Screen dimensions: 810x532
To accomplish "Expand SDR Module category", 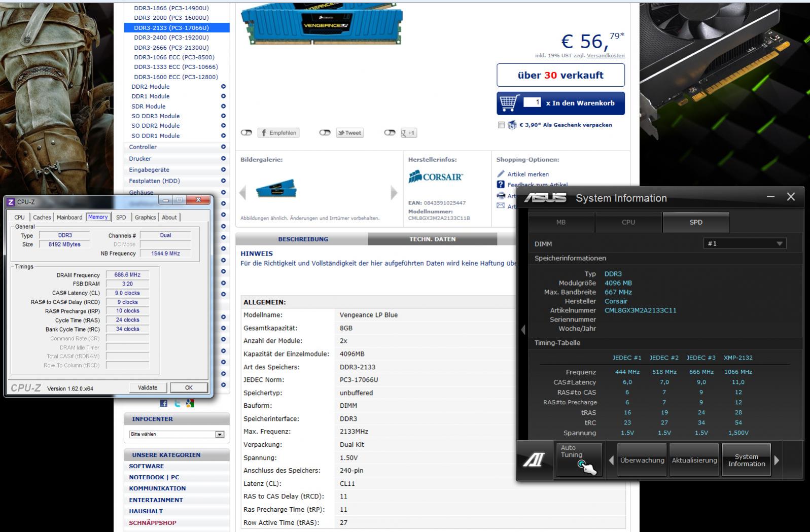I will pyautogui.click(x=223, y=107).
